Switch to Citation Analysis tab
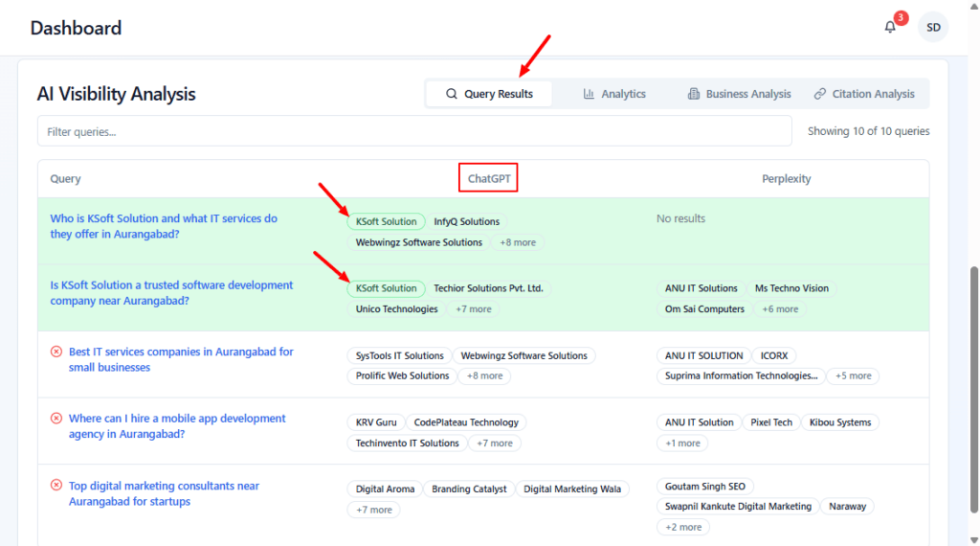Image resolution: width=980 pixels, height=546 pixels. click(864, 94)
